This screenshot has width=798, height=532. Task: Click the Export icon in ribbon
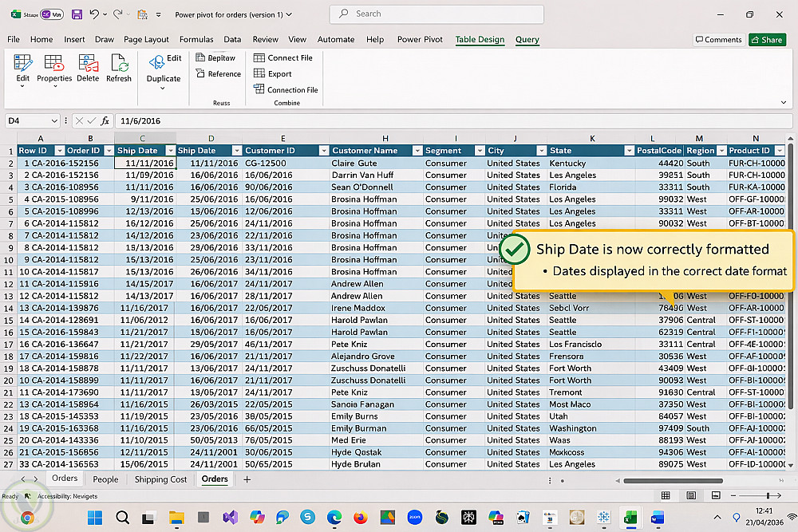259,74
